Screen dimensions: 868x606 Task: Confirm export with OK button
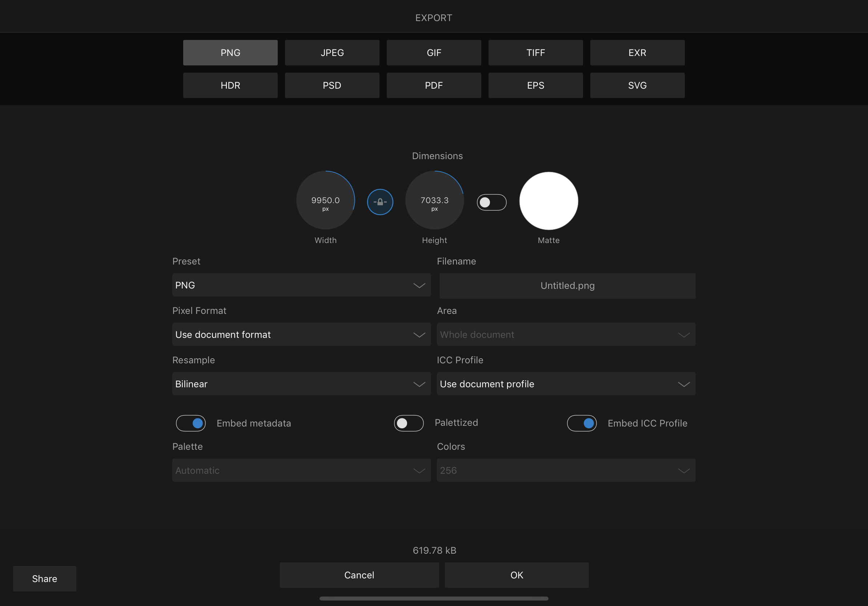(x=517, y=575)
